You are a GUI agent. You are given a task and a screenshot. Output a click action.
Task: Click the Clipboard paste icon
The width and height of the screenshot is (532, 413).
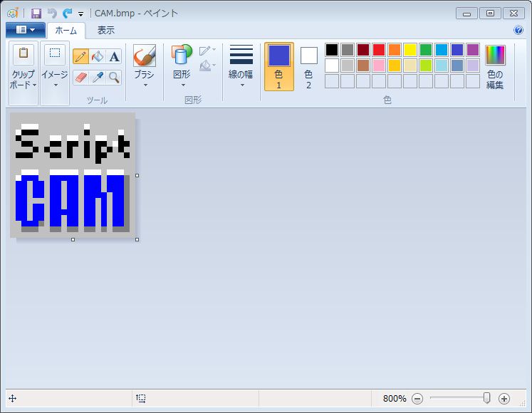pyautogui.click(x=24, y=54)
